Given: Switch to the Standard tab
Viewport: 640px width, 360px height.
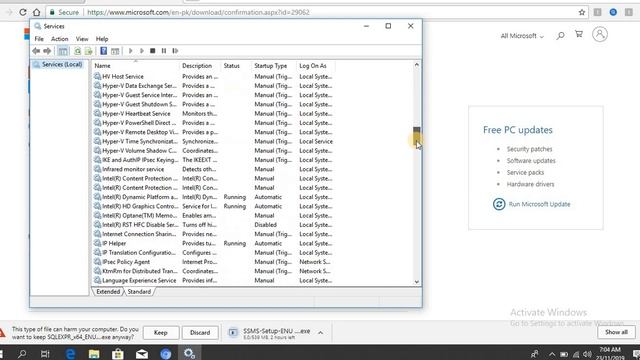Looking at the screenshot, I should 139,291.
